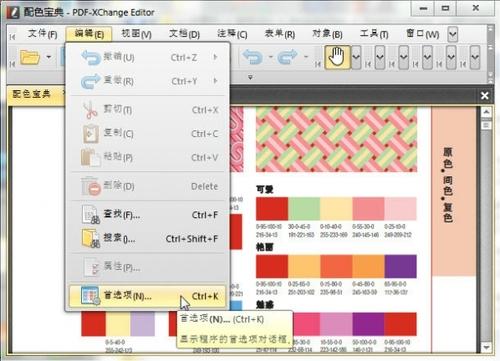Image resolution: width=500 pixels, height=361 pixels.
Task: Choose 删除(D) delete item
Action: pos(148,186)
